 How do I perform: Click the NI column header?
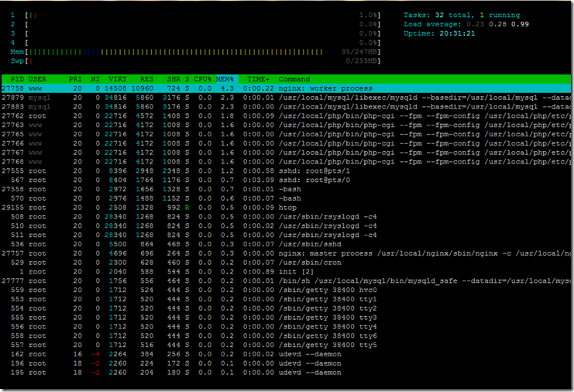(x=95, y=79)
